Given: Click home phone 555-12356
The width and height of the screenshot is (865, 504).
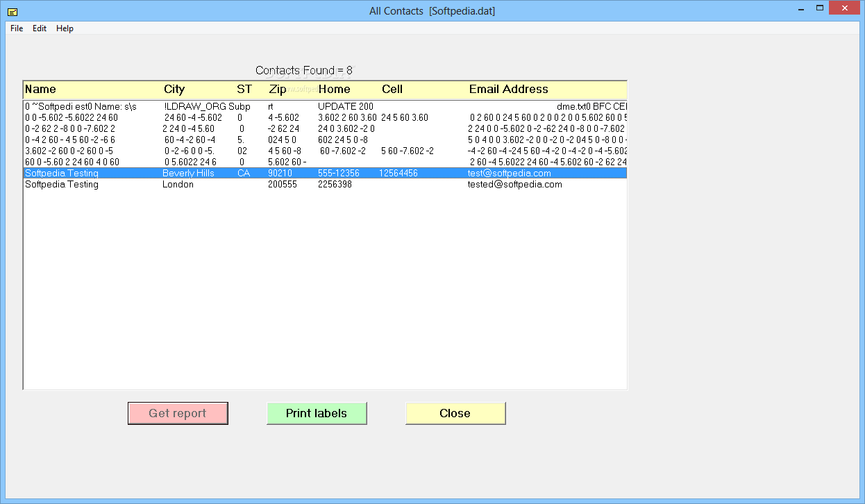Looking at the screenshot, I should pyautogui.click(x=339, y=173).
